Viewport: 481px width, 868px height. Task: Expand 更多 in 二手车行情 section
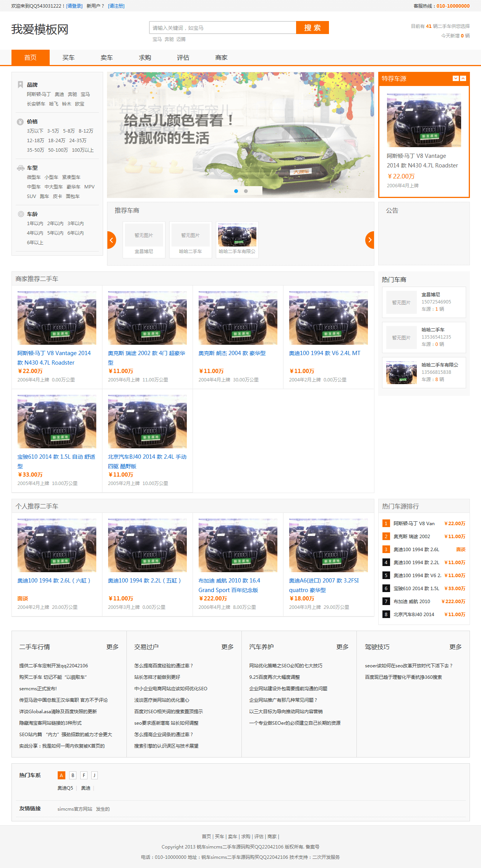pos(112,647)
